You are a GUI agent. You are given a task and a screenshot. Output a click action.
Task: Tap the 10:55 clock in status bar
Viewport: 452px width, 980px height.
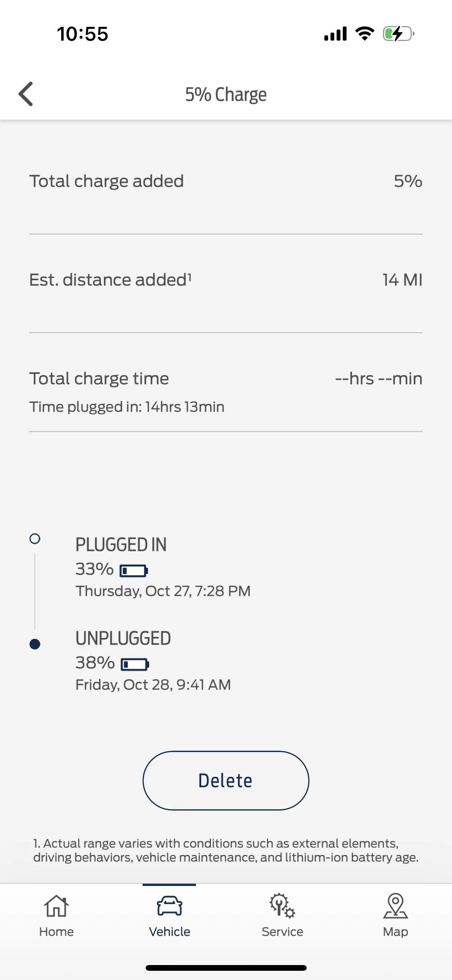pyautogui.click(x=82, y=34)
